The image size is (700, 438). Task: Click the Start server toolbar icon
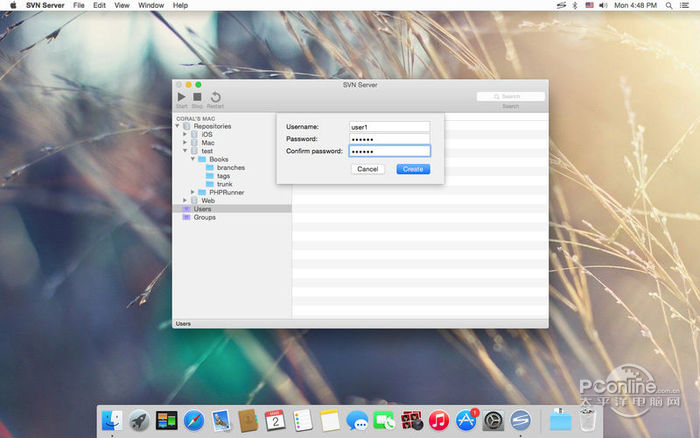(x=181, y=97)
